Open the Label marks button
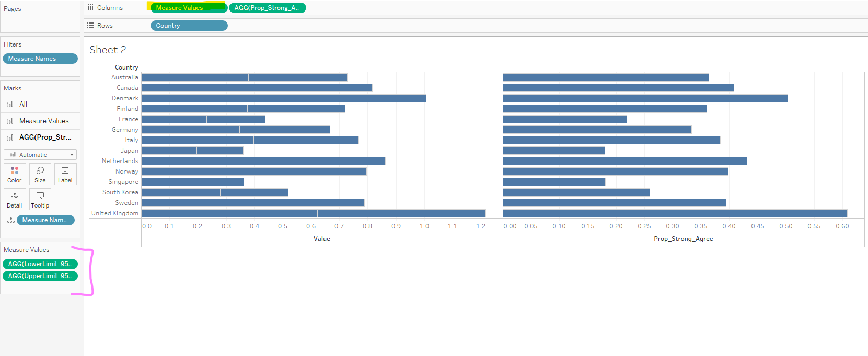The image size is (868, 356). (65, 174)
